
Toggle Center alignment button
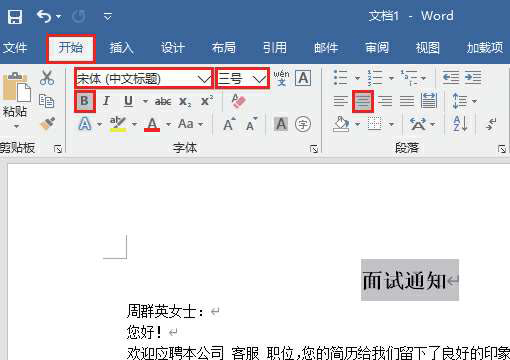[x=363, y=101]
